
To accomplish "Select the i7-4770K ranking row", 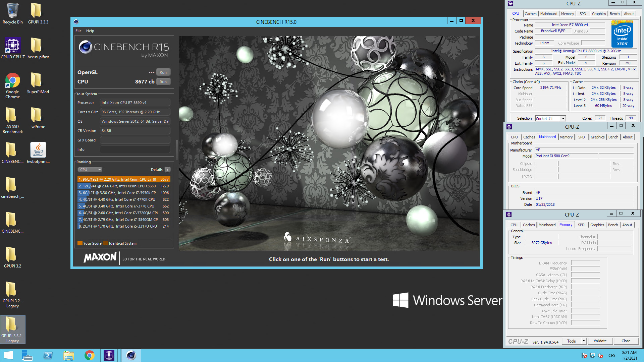I will (124, 199).
